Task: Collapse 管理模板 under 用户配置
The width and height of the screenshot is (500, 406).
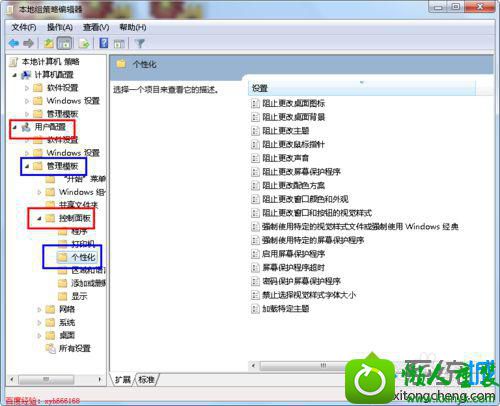Action: pyautogui.click(x=27, y=166)
